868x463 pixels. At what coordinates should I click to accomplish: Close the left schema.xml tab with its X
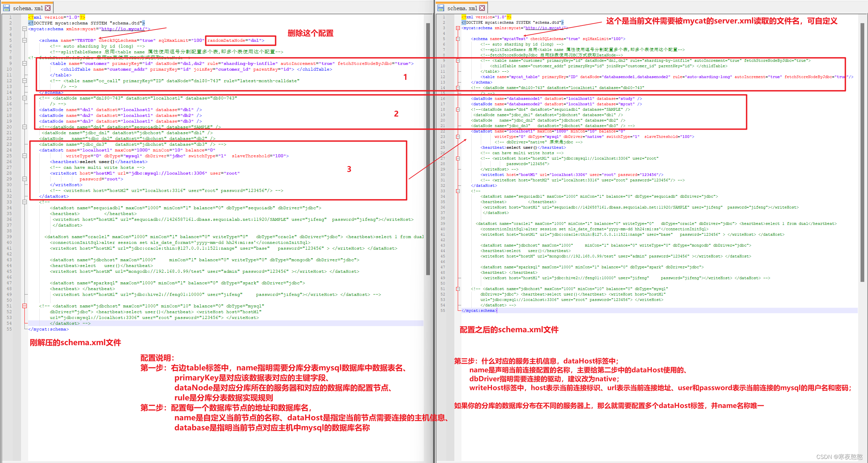[x=48, y=8]
